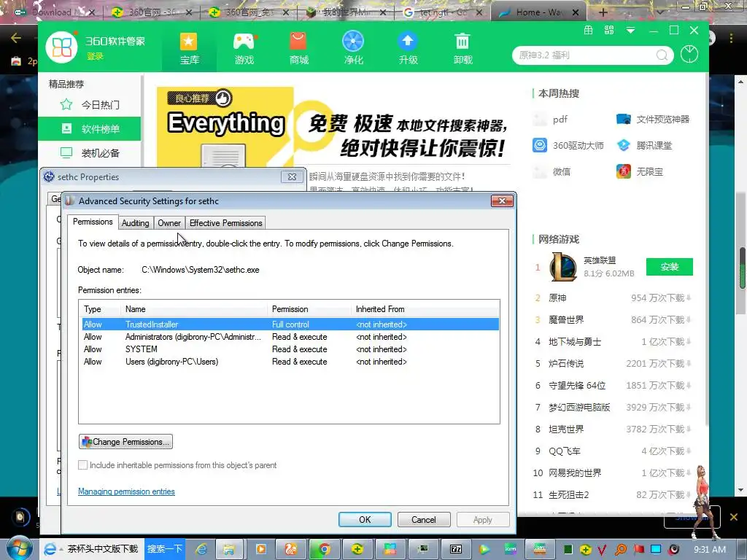Toggle Include inheritable permissions checkbox
Viewport: 747px width, 560px height.
coord(83,465)
